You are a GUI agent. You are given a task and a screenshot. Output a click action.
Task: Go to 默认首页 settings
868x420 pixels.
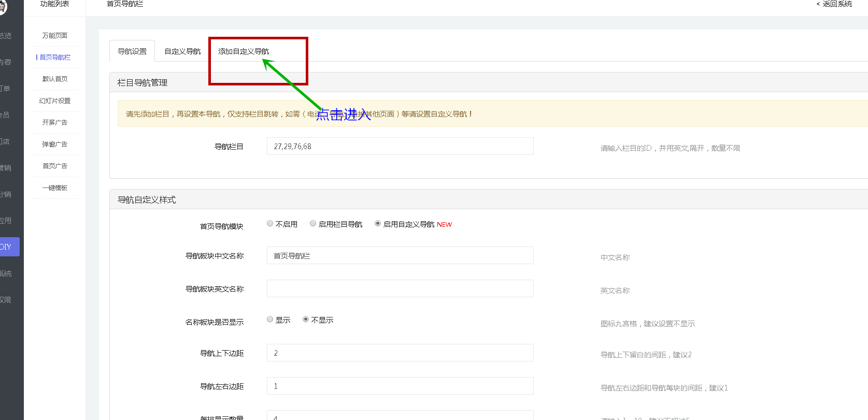(55, 79)
